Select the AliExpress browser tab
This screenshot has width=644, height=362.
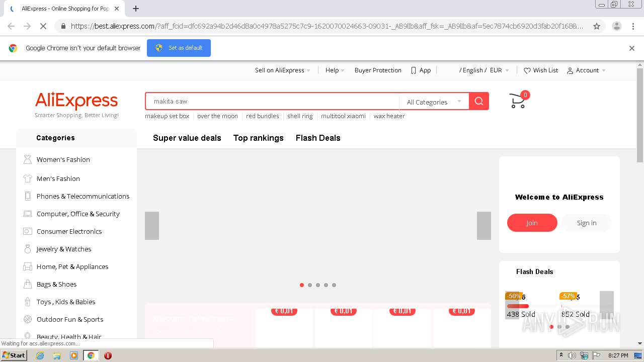click(x=63, y=9)
